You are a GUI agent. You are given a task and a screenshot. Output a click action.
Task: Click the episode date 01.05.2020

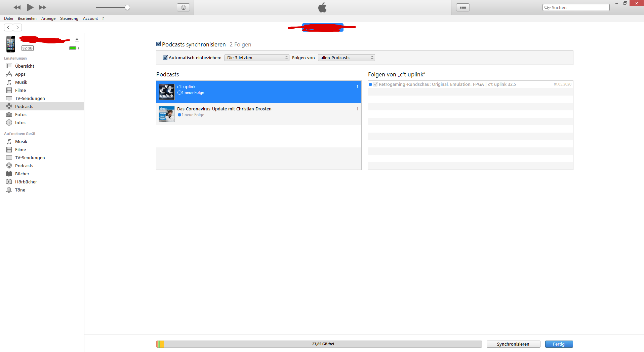tap(562, 84)
